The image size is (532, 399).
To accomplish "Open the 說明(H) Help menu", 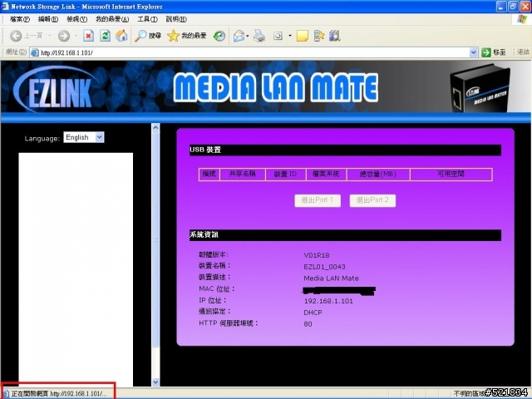I will (x=176, y=19).
